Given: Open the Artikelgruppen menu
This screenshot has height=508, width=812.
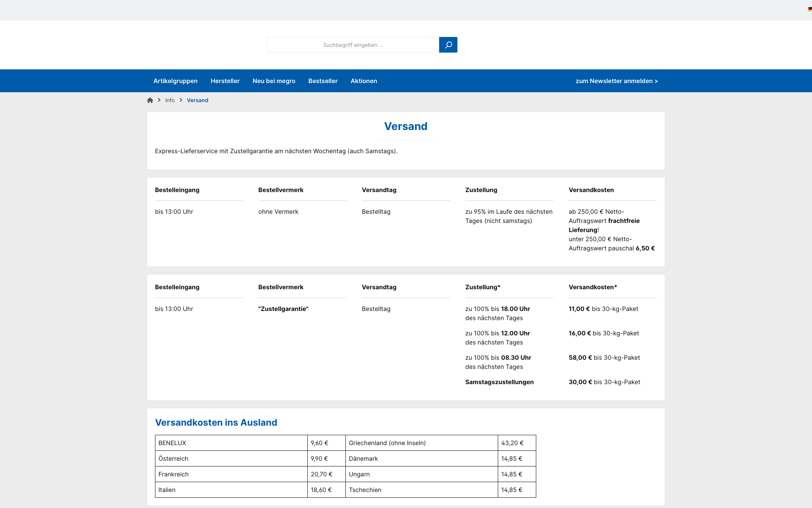Looking at the screenshot, I should click(x=176, y=81).
